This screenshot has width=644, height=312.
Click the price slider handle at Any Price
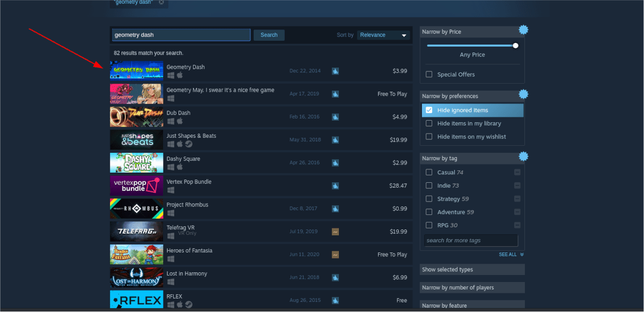[x=515, y=46]
